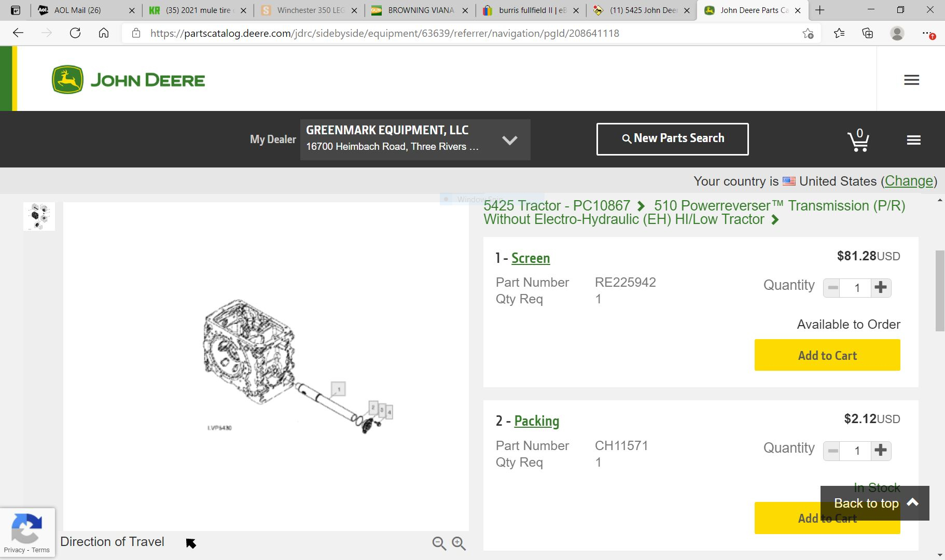Image resolution: width=945 pixels, height=560 pixels.
Task: Click the Direction of Travel label
Action: click(112, 542)
